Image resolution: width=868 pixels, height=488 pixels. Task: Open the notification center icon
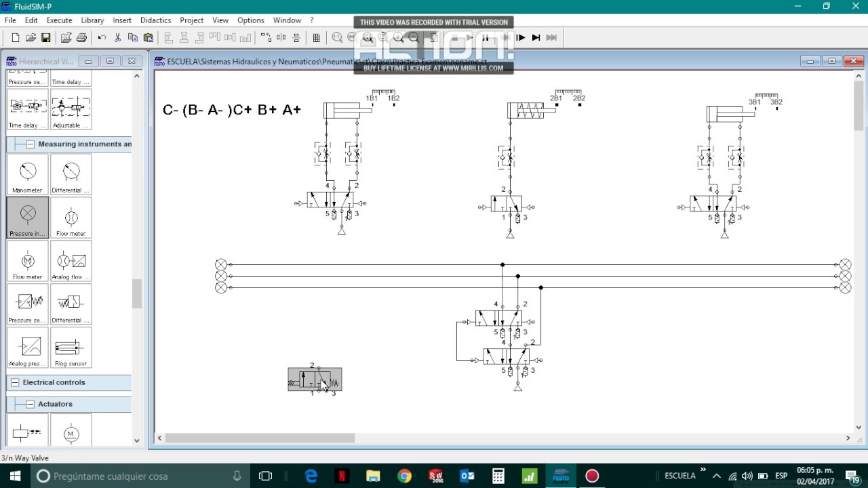[853, 476]
